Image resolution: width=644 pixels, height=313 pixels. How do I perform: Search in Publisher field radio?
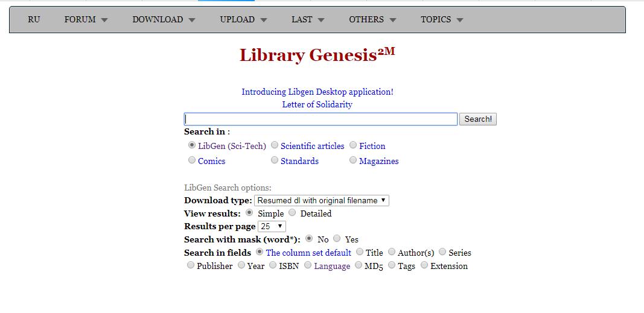tap(190, 265)
